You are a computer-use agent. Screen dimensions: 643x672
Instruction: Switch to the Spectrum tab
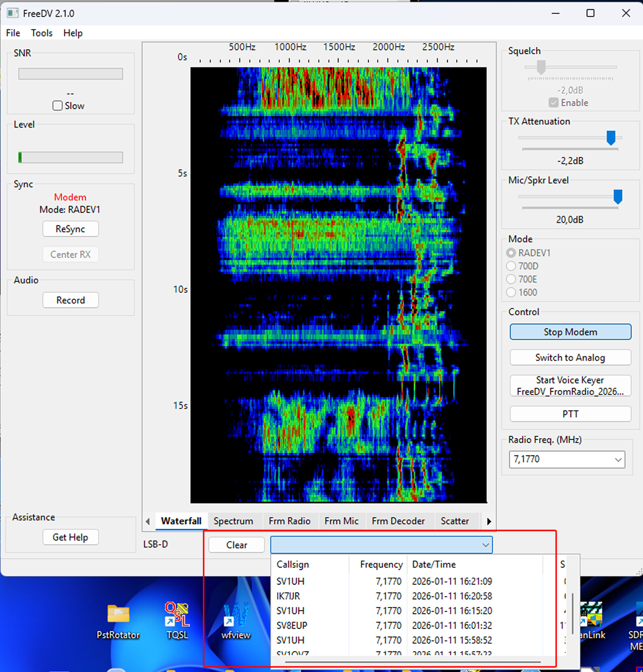coord(233,521)
